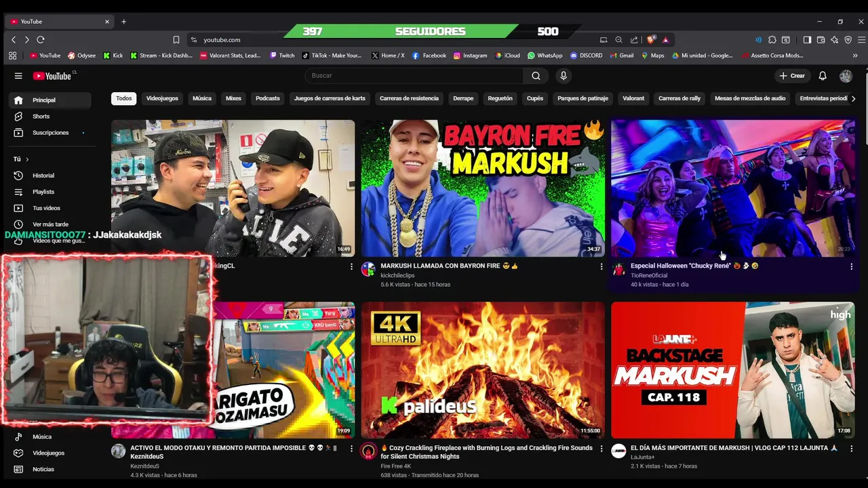Screen dimensions: 868x488
Task: Open the 4K fireplace video thumbnail
Action: [x=483, y=370]
